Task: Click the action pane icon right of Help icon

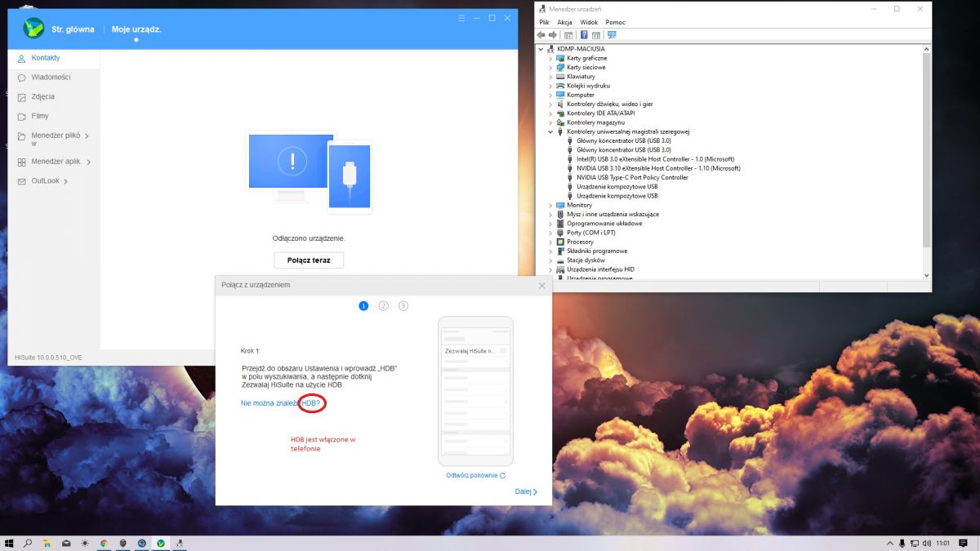Action: pos(596,35)
